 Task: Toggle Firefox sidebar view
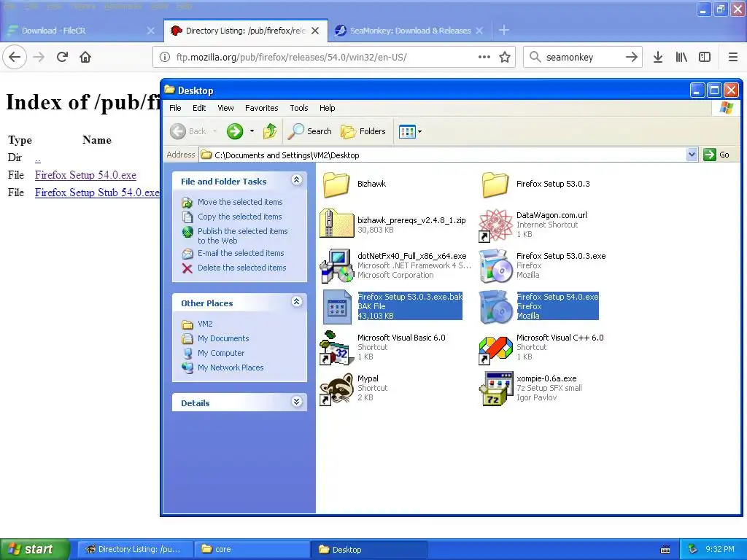705,57
